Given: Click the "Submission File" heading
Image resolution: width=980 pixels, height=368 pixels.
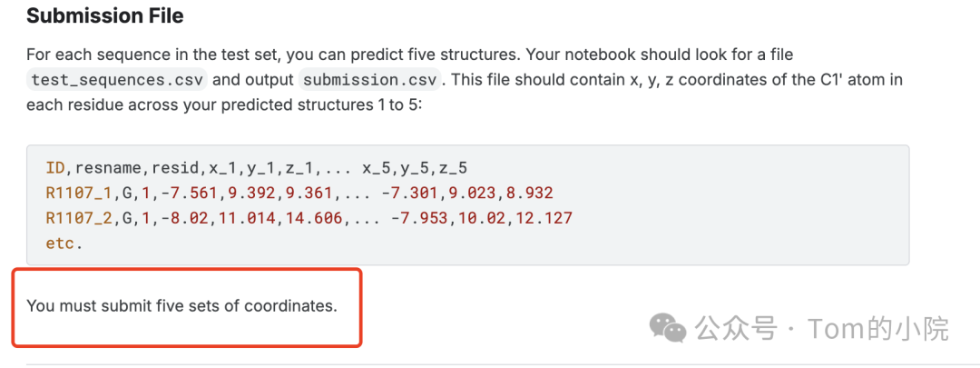Looking at the screenshot, I should (x=105, y=16).
